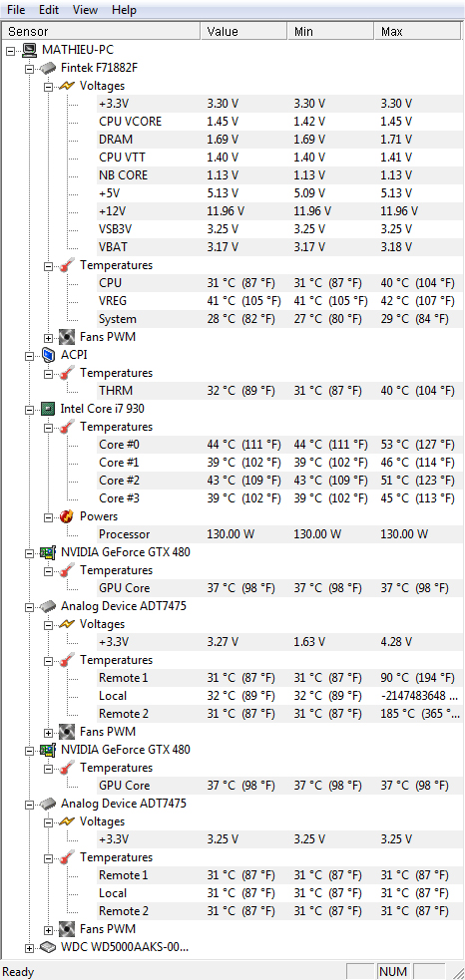Image resolution: width=465 pixels, height=980 pixels.
Task: Select the System temperature row
Action: click(279, 319)
